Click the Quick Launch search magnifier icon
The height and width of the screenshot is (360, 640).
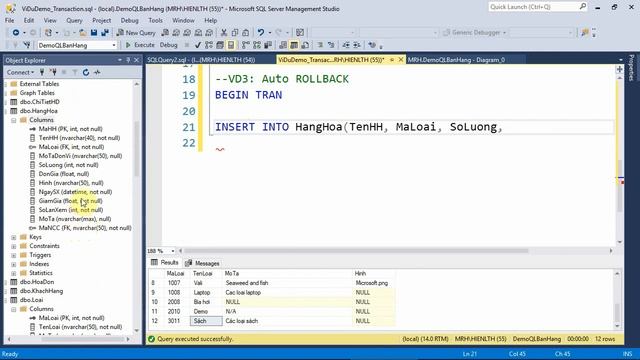[x=582, y=7]
